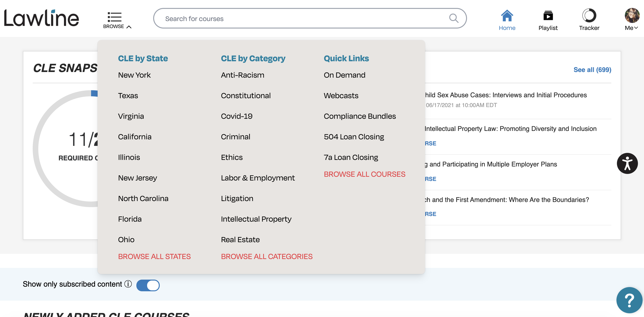
Task: Click the Tracker label
Action: coord(589,28)
